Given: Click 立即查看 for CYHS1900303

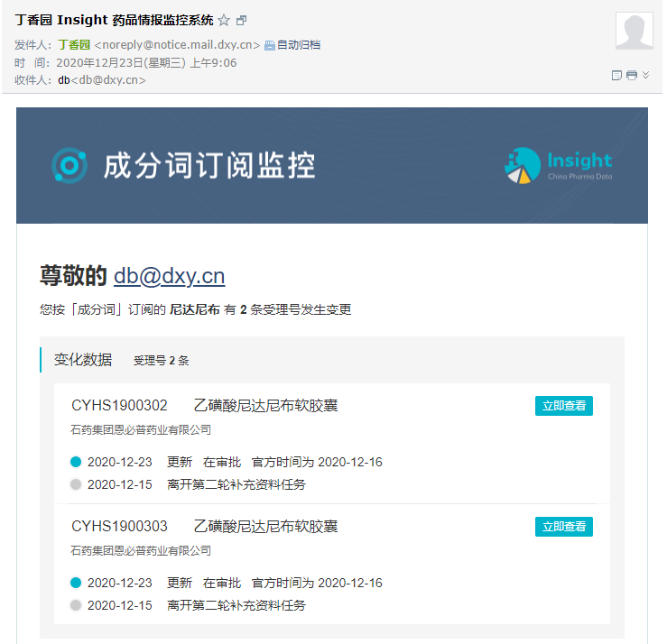Looking at the screenshot, I should click(x=563, y=526).
